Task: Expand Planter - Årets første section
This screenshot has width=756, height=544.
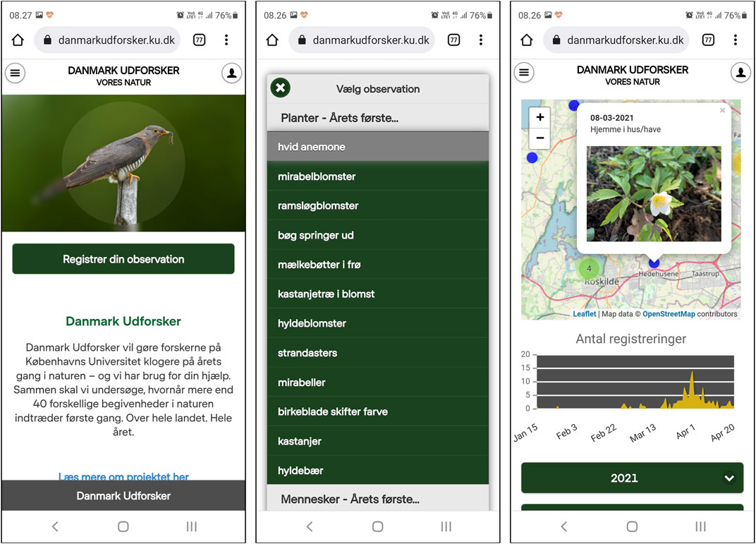Action: coord(378,118)
